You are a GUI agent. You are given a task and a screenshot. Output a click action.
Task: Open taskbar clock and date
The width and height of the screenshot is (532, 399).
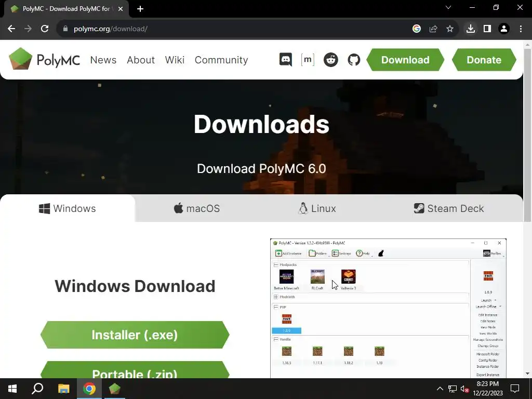(x=488, y=389)
